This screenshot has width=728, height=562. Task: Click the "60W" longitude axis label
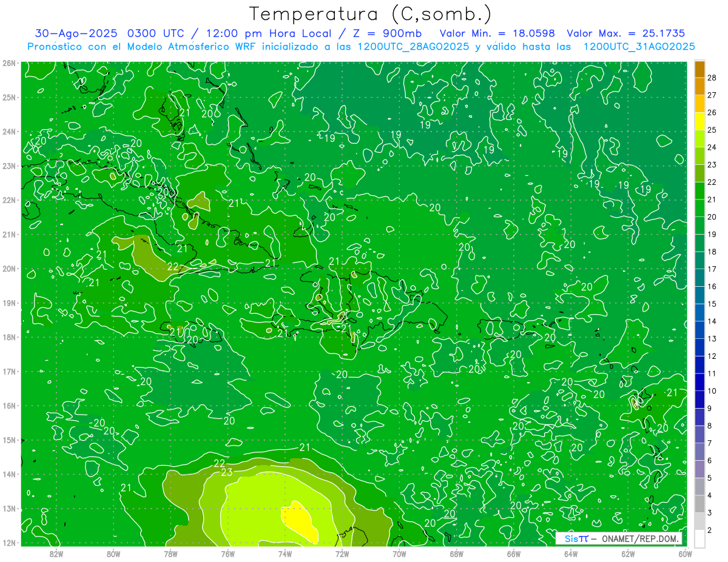point(686,553)
